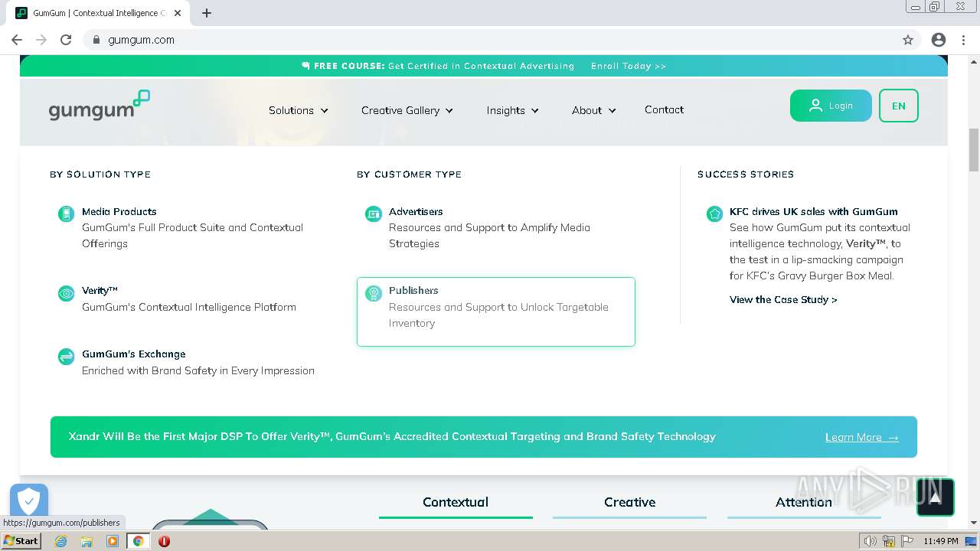
Task: Click the red Opera-style taskbar icon
Action: pos(164,541)
